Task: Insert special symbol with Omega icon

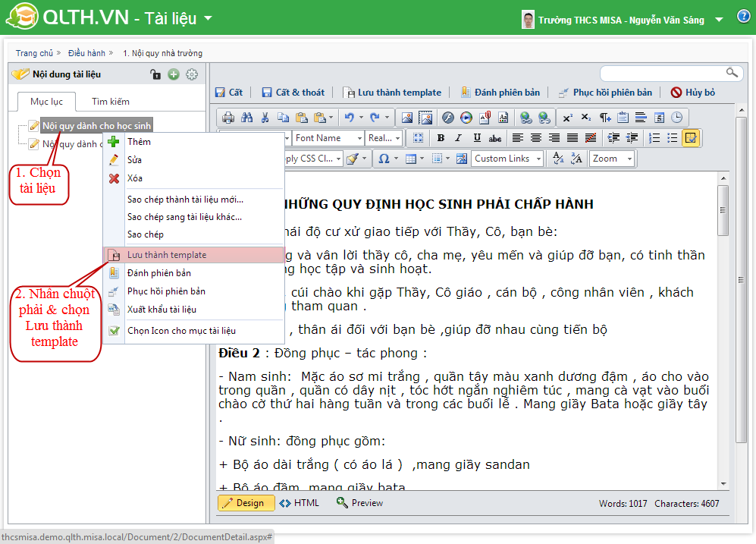Action: (384, 159)
